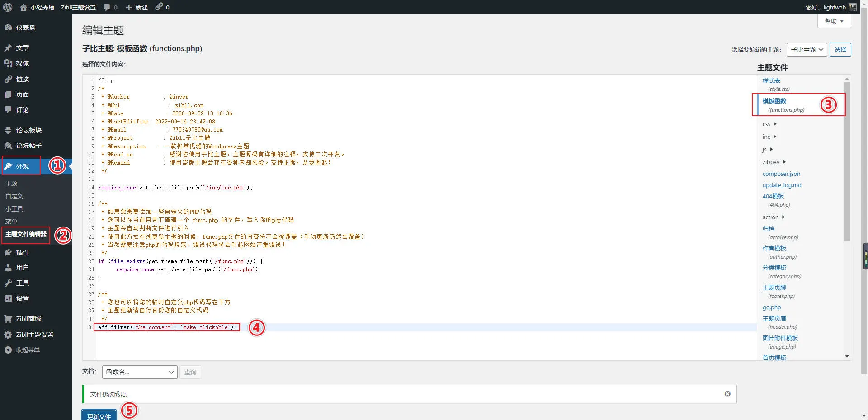868x420 pixels.
Task: Click the 链接 links icon
Action: 8,79
